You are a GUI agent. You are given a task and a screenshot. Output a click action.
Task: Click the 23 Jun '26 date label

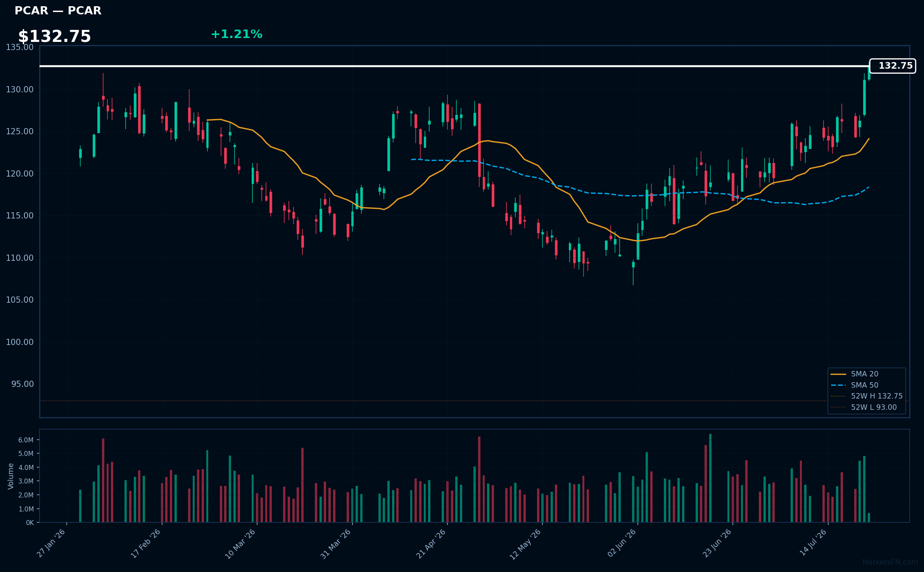(x=717, y=543)
